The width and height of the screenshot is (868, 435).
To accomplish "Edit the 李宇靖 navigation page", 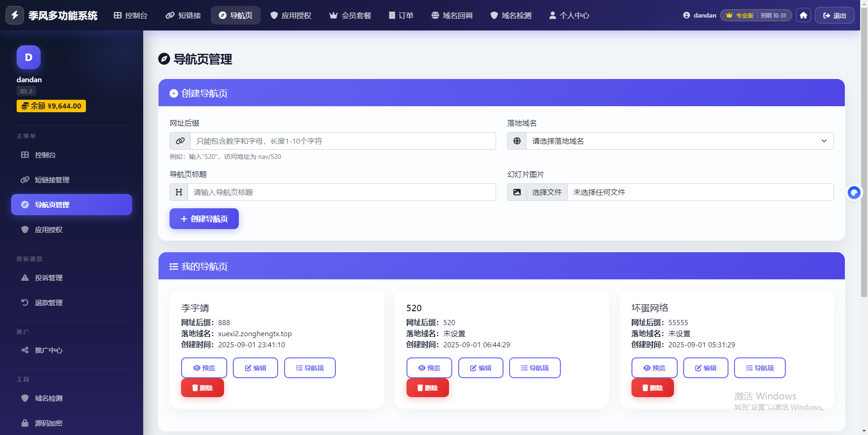I will click(255, 368).
